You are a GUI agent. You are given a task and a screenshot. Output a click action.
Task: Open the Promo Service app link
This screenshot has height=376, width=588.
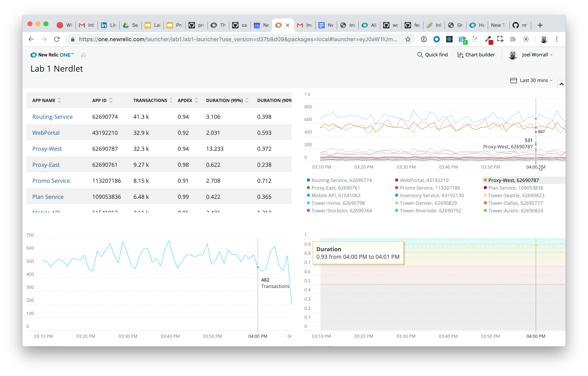tap(51, 181)
